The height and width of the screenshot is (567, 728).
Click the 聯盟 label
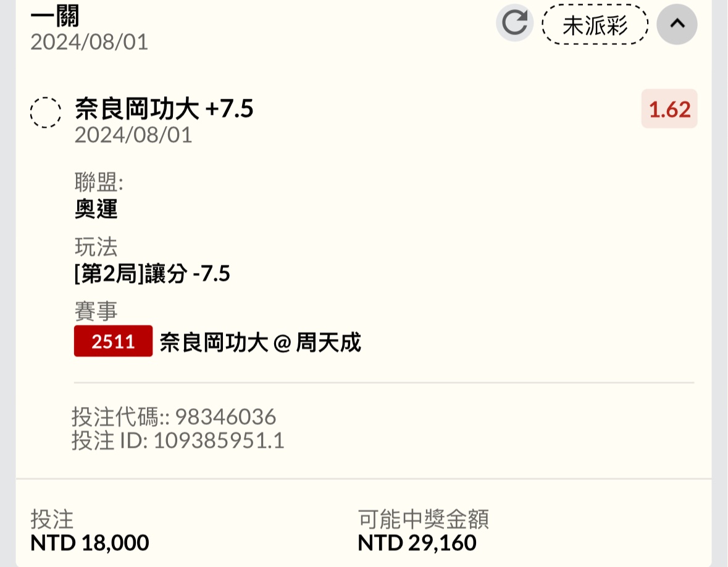point(99,183)
